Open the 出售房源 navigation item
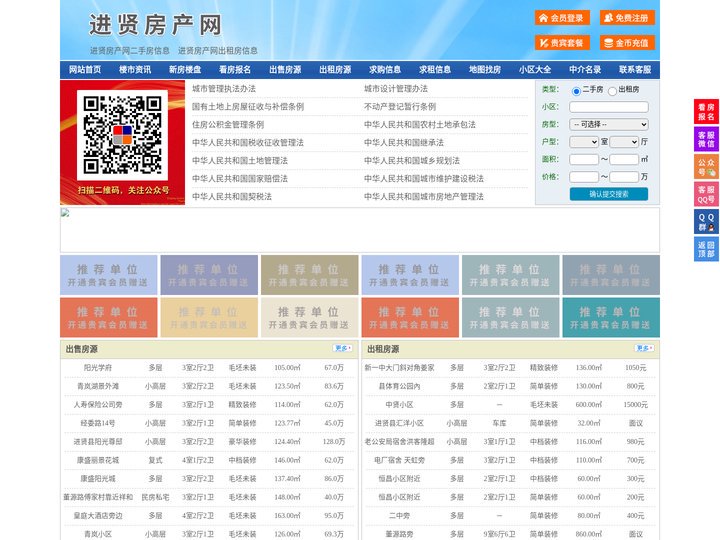The height and width of the screenshot is (540, 720). (285, 70)
